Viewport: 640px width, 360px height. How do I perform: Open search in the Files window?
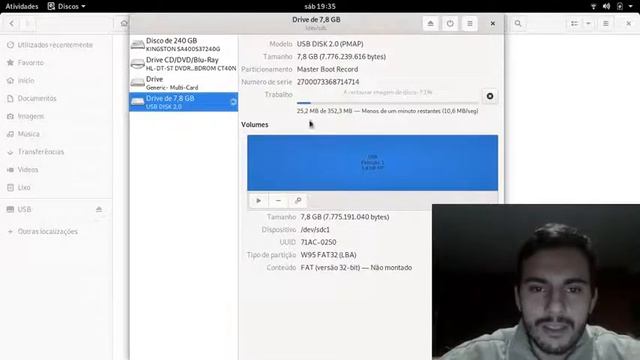tap(518, 24)
